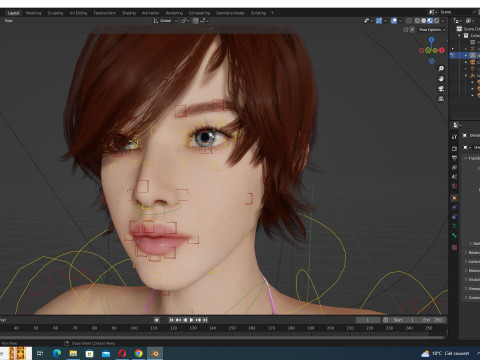Click the red X axis on navigation gizmo
This screenshot has width=480, height=360.
click(x=442, y=50)
